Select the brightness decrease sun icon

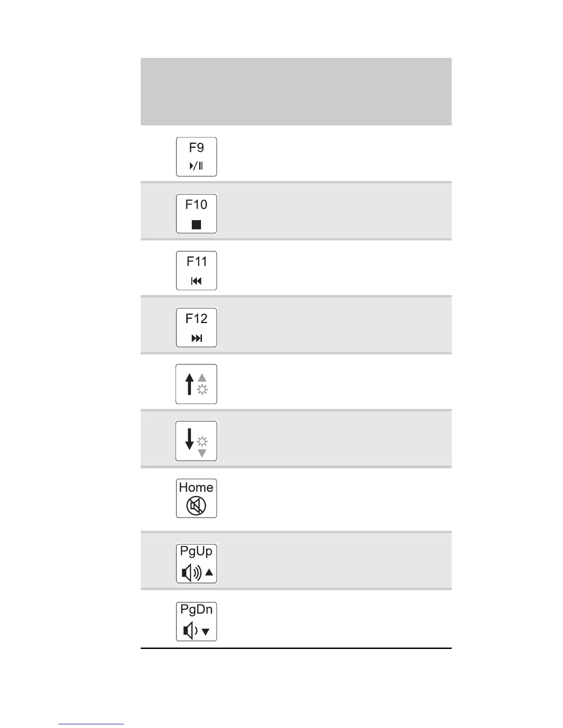click(x=202, y=442)
